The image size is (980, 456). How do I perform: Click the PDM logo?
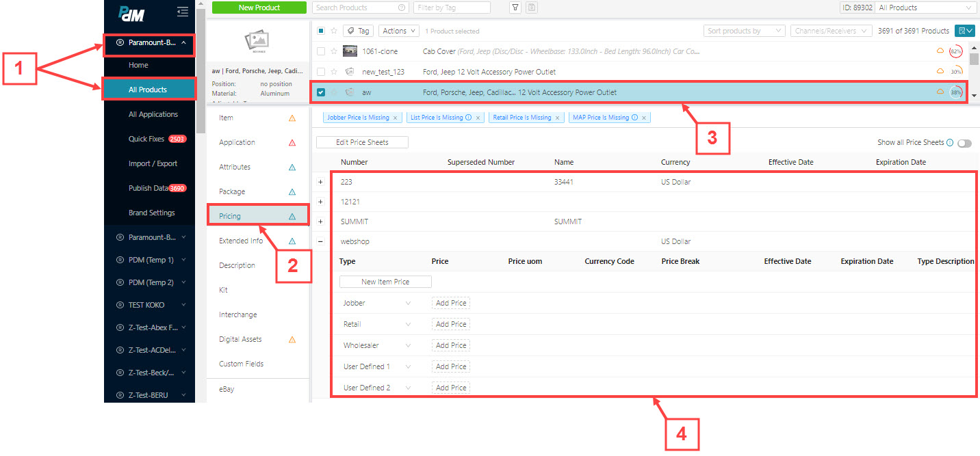pyautogui.click(x=131, y=12)
